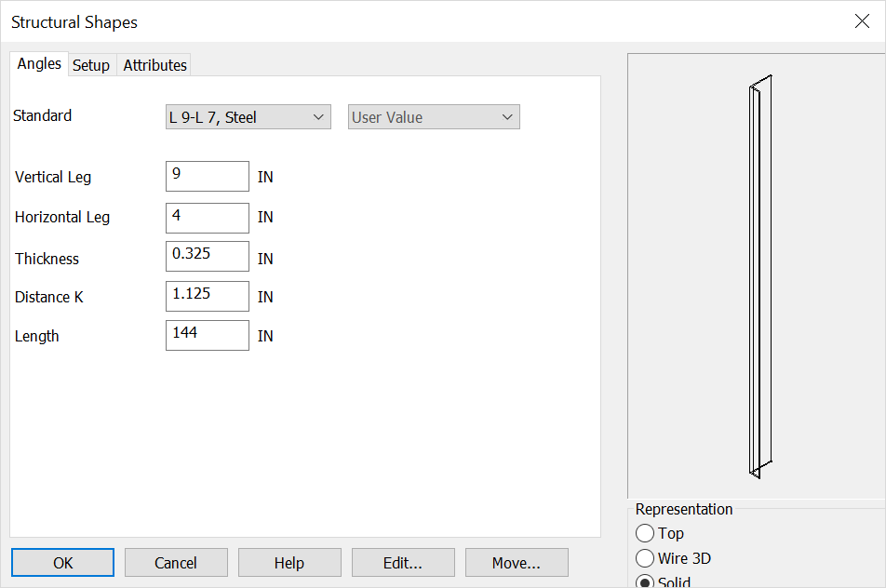This screenshot has height=588, width=886.
Task: Cancel the Structural Shapes dialog
Action: click(176, 562)
